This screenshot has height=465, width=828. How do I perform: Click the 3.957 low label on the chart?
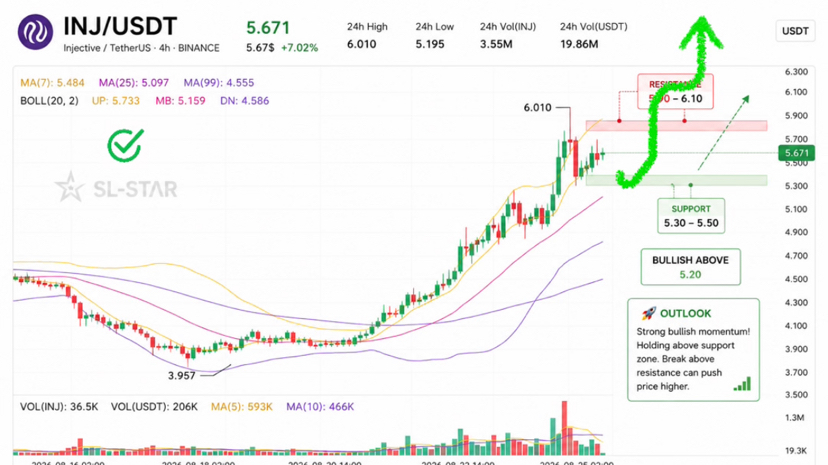182,376
